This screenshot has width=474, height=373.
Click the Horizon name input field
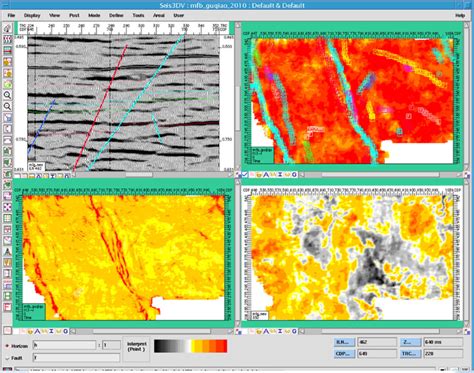pos(64,345)
